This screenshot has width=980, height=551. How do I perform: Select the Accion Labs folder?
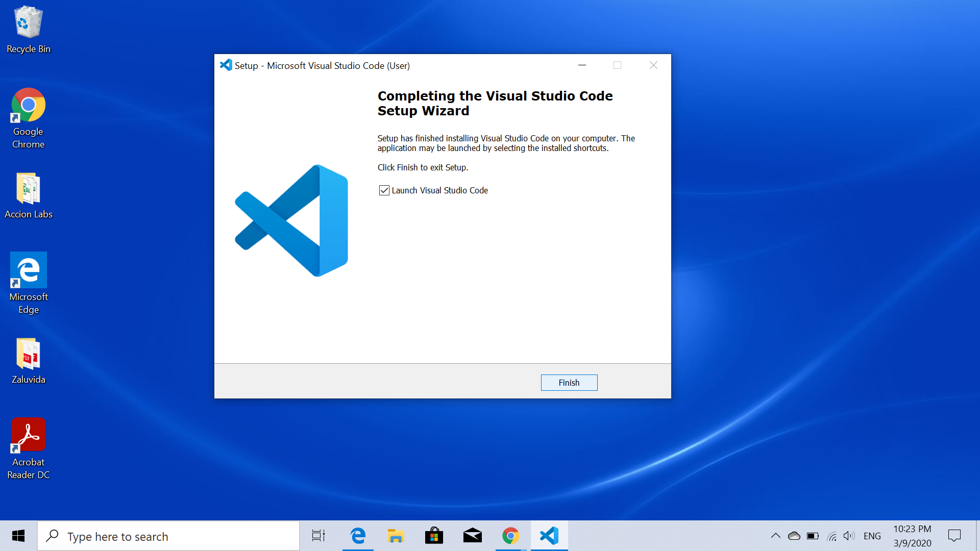coord(29,196)
